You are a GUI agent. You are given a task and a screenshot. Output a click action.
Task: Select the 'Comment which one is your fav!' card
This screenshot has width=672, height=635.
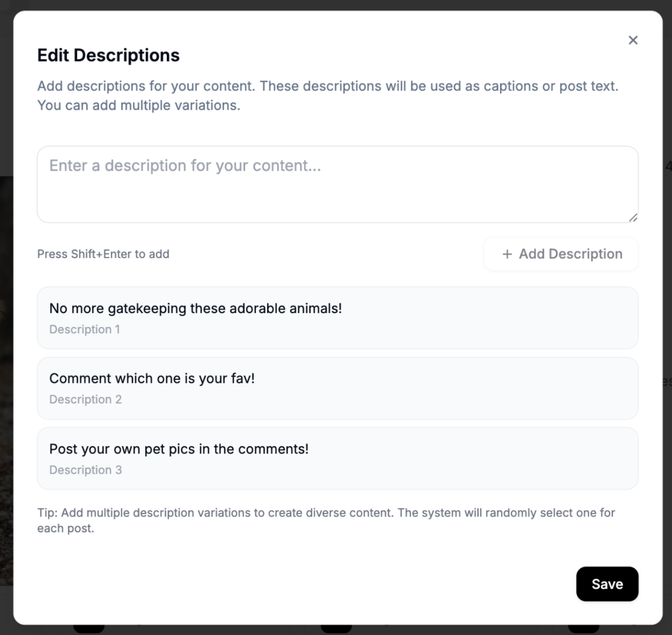point(337,388)
